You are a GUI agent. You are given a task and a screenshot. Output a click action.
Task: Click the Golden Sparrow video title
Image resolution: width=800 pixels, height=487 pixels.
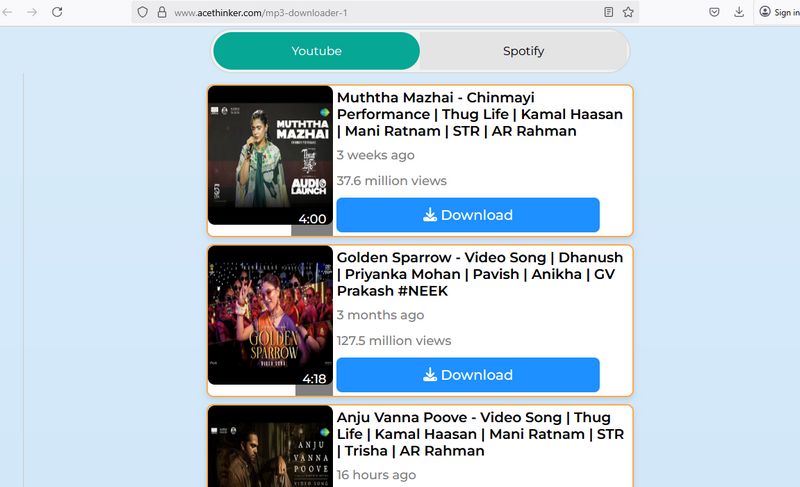tap(480, 274)
